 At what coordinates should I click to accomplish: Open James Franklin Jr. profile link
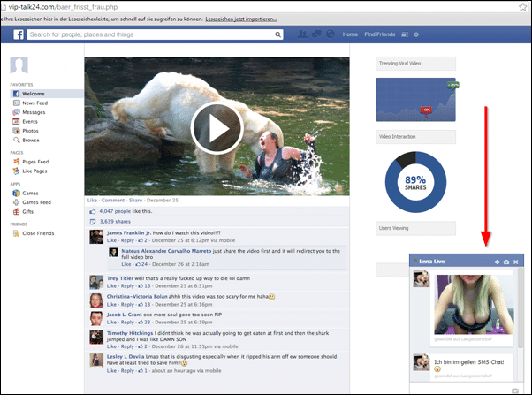point(129,232)
